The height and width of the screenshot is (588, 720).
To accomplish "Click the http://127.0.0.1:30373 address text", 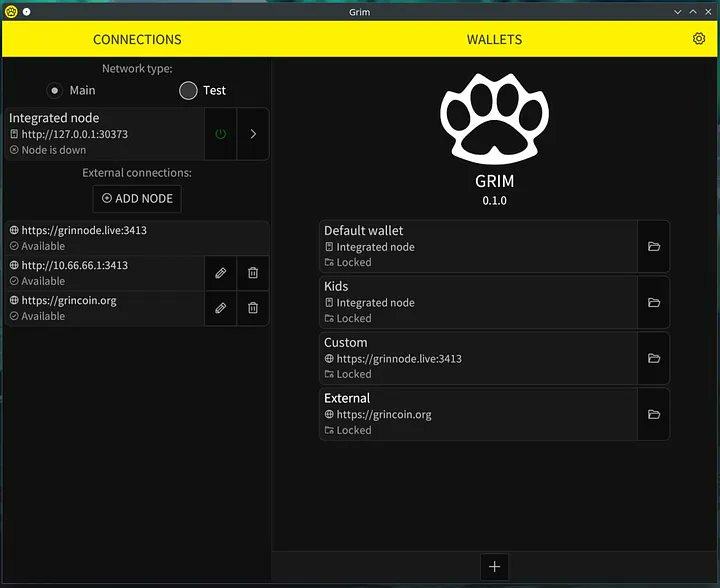I will [75, 134].
